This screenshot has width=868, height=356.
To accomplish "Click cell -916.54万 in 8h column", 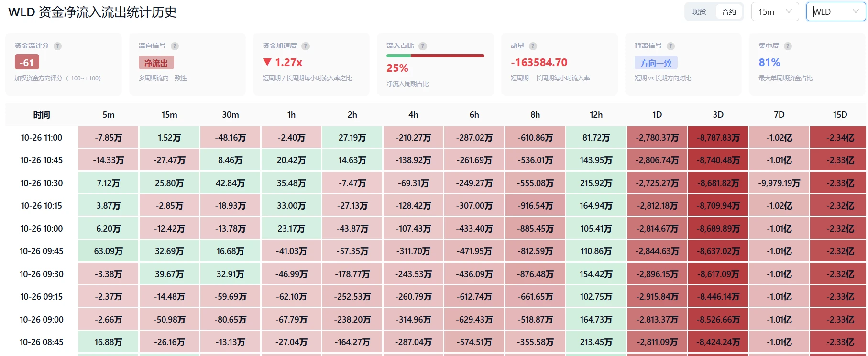I will tap(535, 206).
